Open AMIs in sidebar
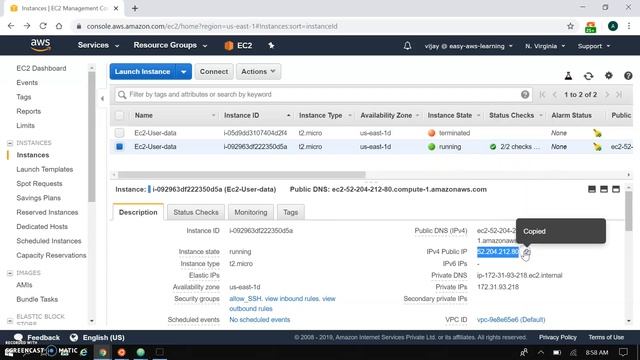The image size is (640, 360). tap(24, 285)
